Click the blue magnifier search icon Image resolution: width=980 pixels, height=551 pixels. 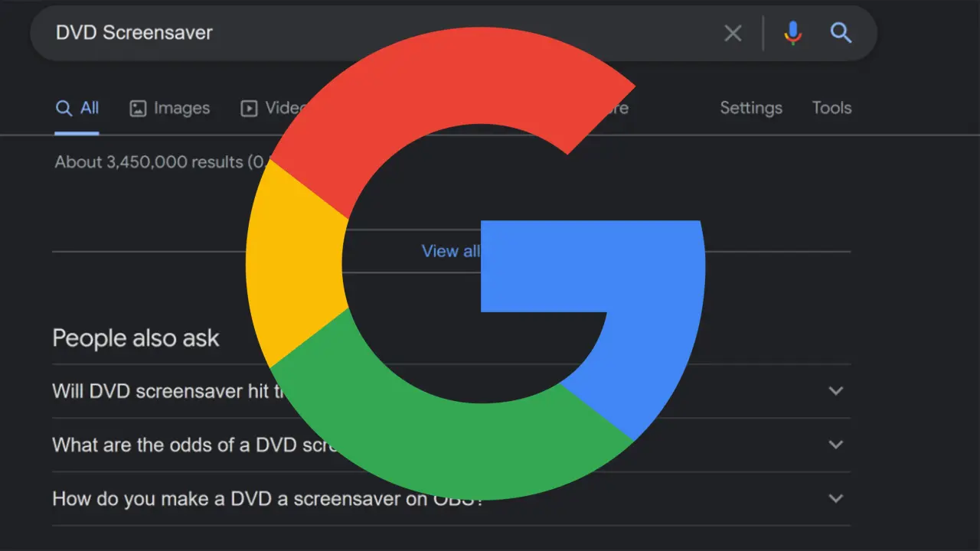click(x=841, y=32)
